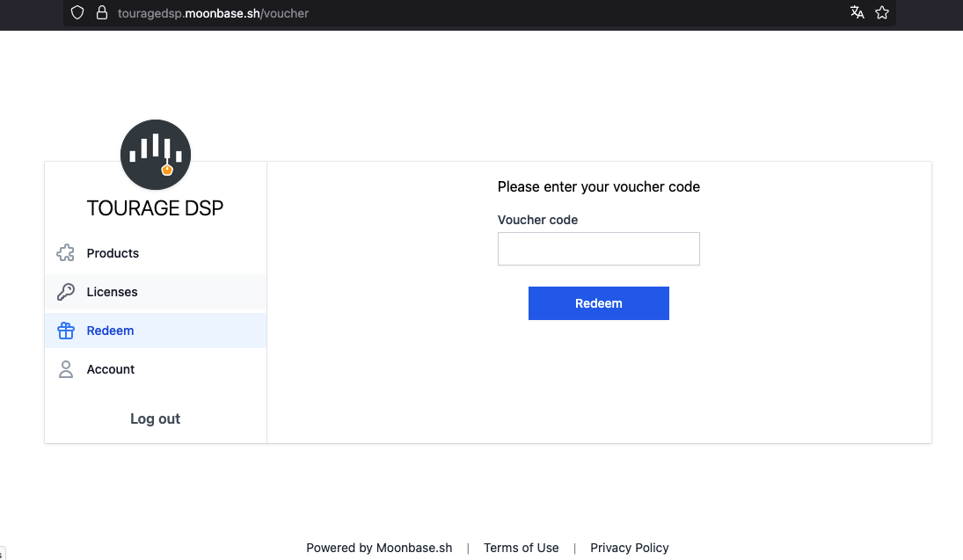Focus the Voucher code input field
The height and width of the screenshot is (560, 963).
[598, 249]
